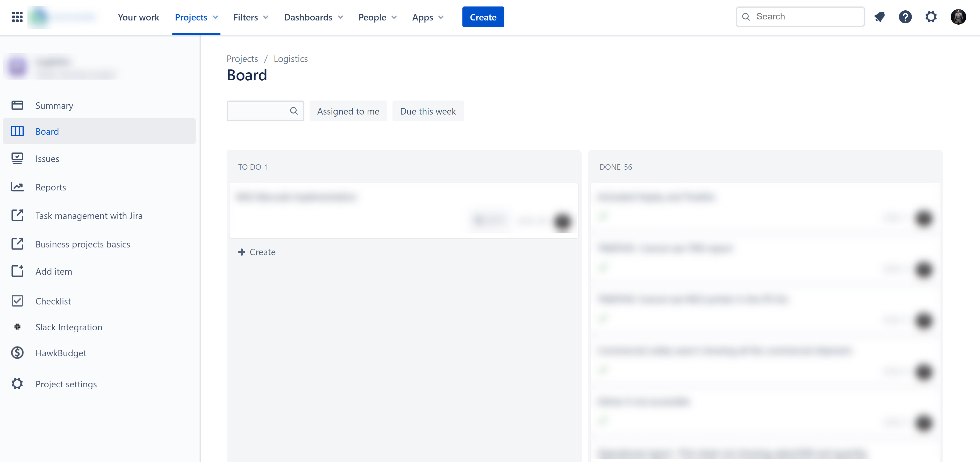Open Summary from the sidebar

(x=54, y=105)
